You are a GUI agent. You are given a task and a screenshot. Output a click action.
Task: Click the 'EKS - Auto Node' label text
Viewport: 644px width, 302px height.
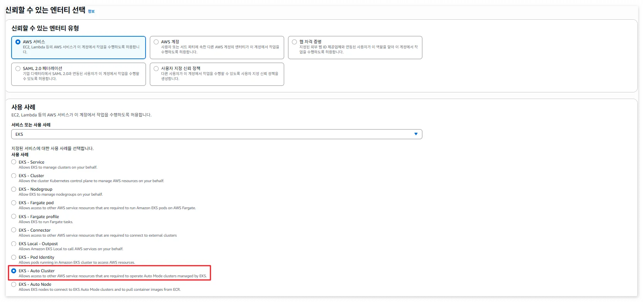[35, 284]
